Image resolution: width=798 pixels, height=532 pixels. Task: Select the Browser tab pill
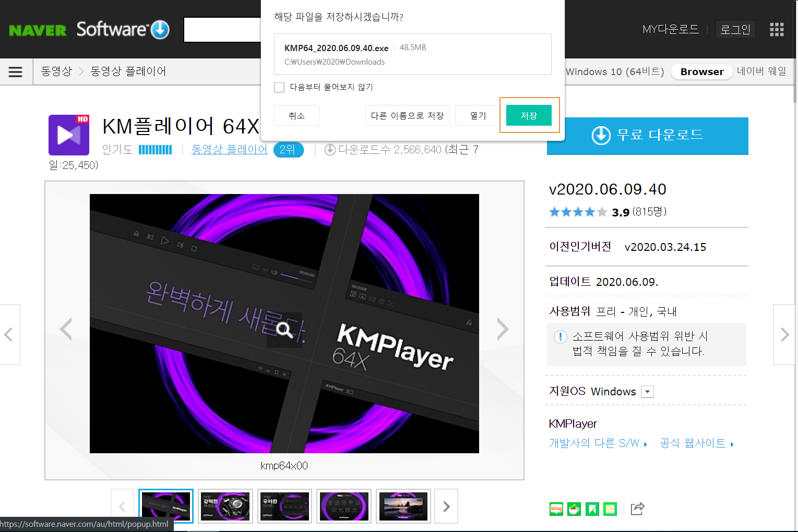(x=702, y=72)
